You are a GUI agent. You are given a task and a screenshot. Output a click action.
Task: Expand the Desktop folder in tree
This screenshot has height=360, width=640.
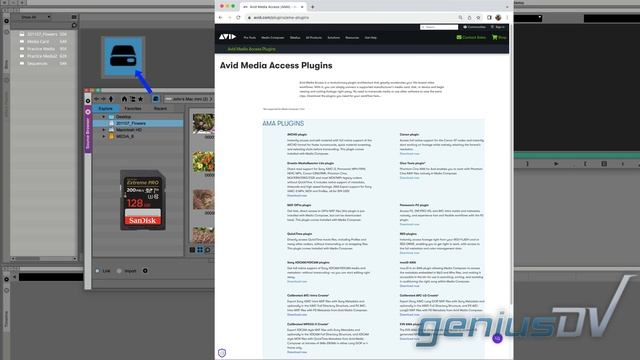[104, 117]
